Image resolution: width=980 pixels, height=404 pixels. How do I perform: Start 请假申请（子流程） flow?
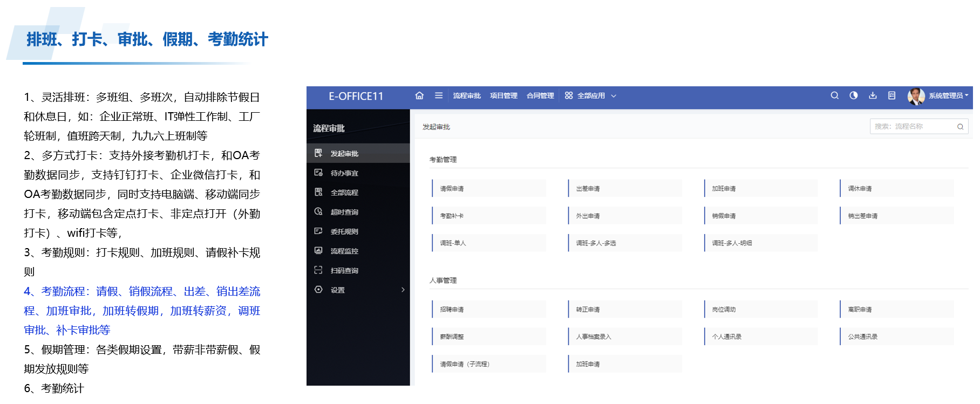(x=489, y=364)
